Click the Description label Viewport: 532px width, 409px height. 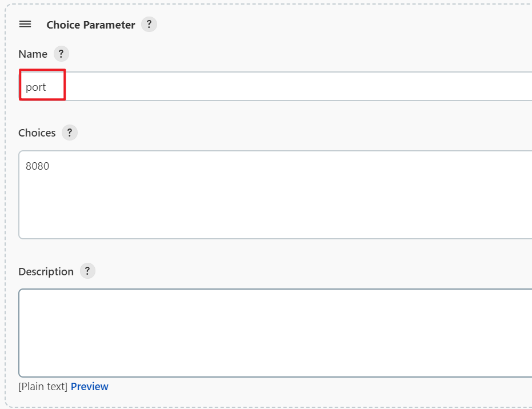click(x=46, y=272)
